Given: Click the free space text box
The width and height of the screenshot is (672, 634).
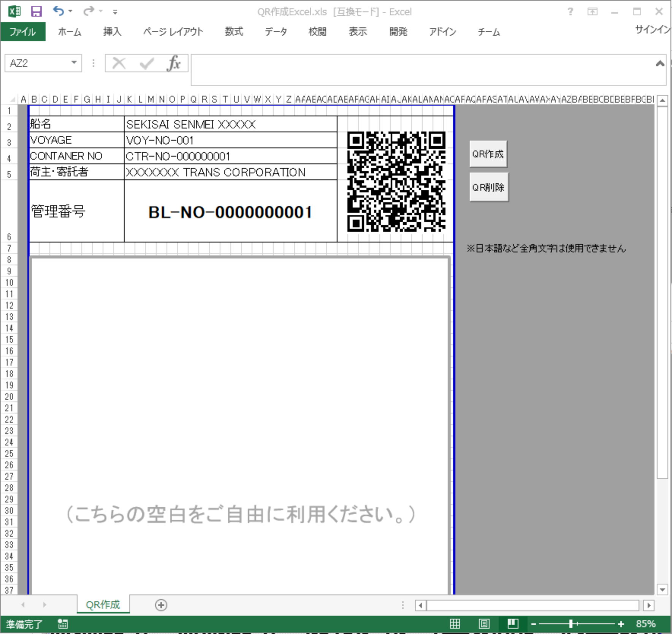Looking at the screenshot, I should point(240,426).
